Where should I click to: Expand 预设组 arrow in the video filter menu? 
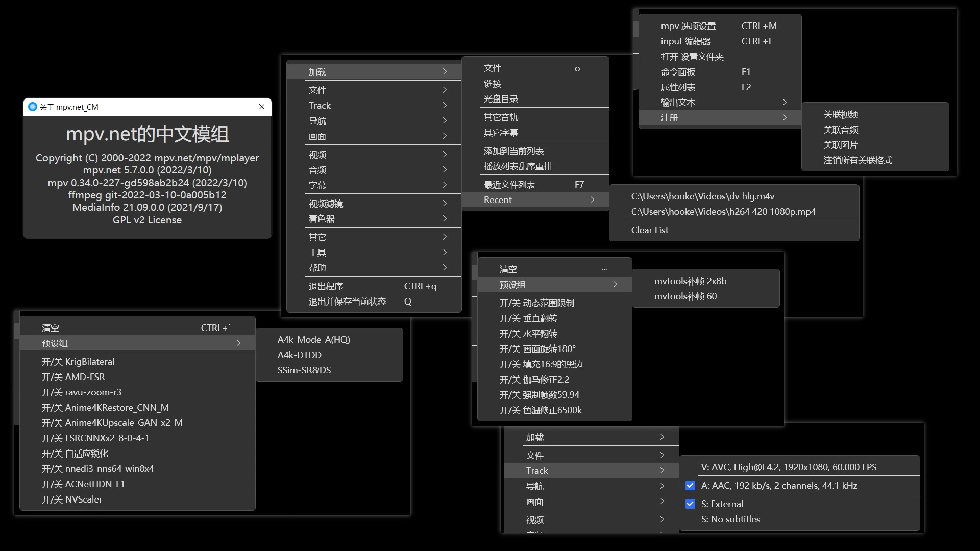(615, 285)
